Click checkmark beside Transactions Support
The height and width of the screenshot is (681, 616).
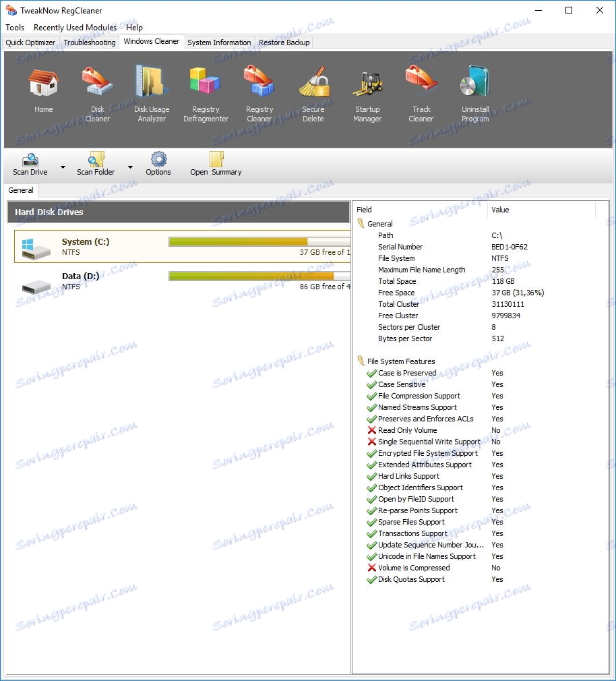(x=371, y=534)
